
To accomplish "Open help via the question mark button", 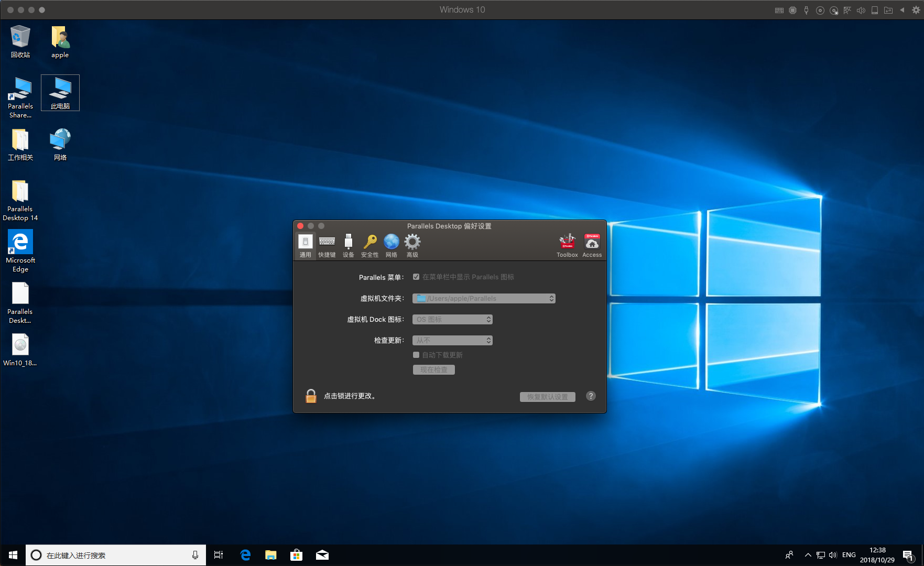I will [x=591, y=396].
